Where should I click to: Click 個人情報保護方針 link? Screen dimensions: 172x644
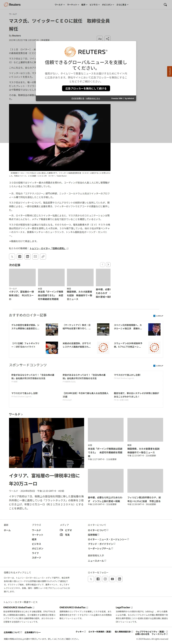pos(124,632)
